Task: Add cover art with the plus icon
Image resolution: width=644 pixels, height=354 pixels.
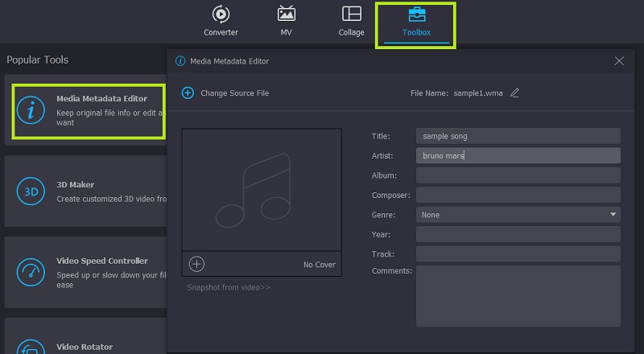Action: (197, 264)
